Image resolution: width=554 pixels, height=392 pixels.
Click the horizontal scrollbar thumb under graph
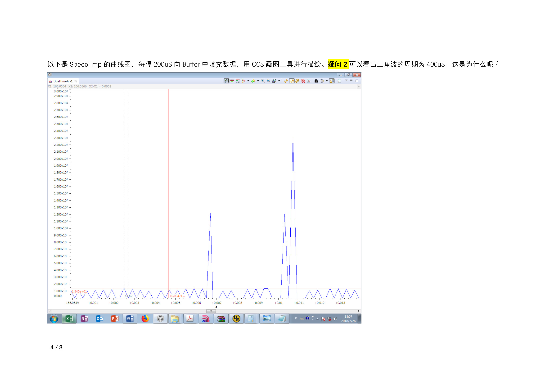tap(211, 311)
